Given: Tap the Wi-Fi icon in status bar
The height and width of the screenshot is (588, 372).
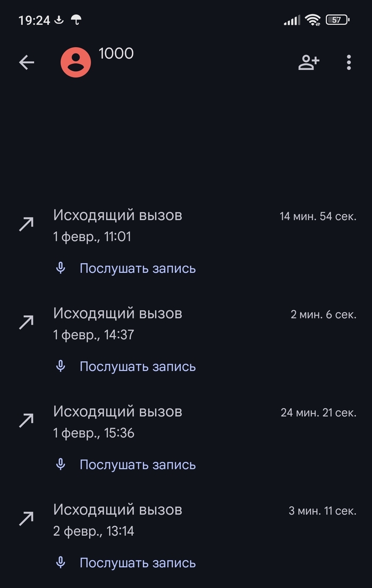Looking at the screenshot, I should [x=312, y=20].
